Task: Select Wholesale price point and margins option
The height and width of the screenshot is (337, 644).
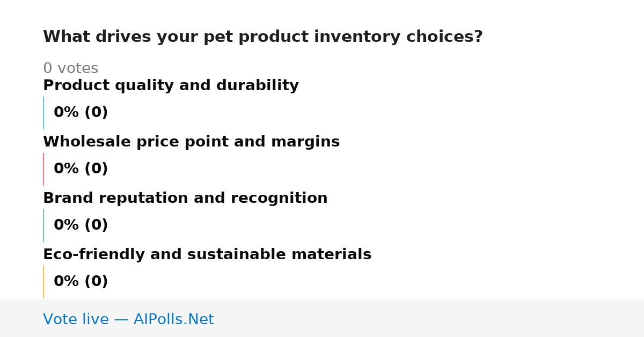Action: pos(191,142)
